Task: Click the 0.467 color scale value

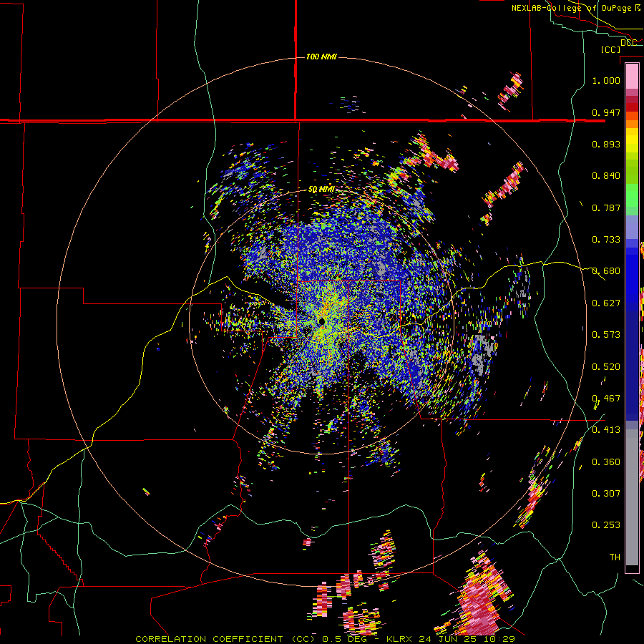Action: 606,399
